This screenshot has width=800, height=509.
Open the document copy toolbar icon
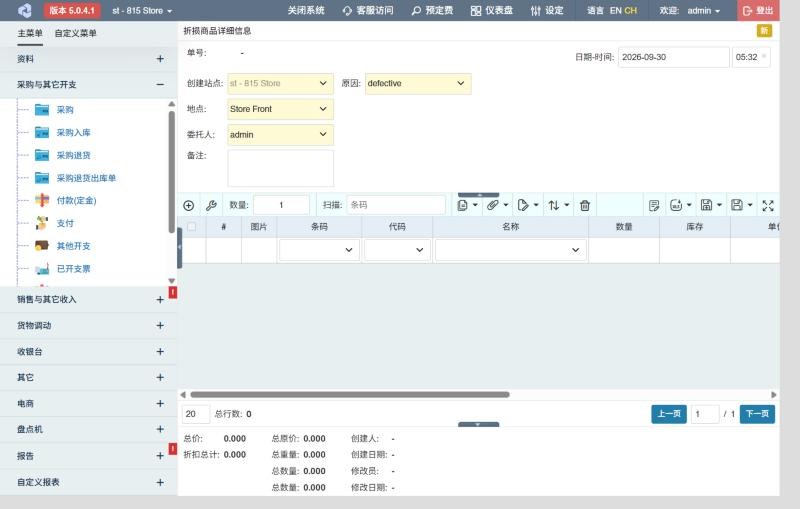pos(463,205)
